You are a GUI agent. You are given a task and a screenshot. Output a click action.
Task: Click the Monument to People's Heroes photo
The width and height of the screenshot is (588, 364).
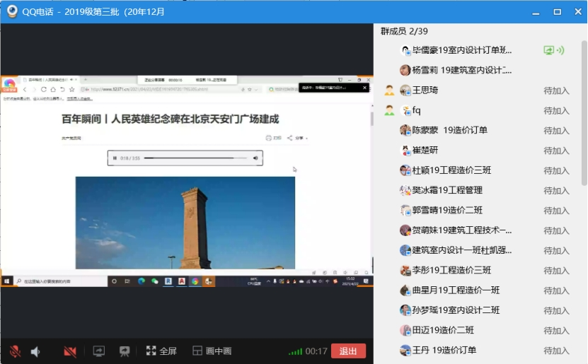[x=185, y=222]
